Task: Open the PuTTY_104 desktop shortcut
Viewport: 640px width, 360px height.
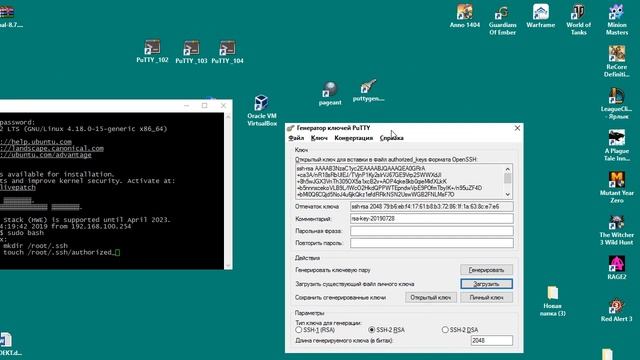Action: pyautogui.click(x=227, y=52)
